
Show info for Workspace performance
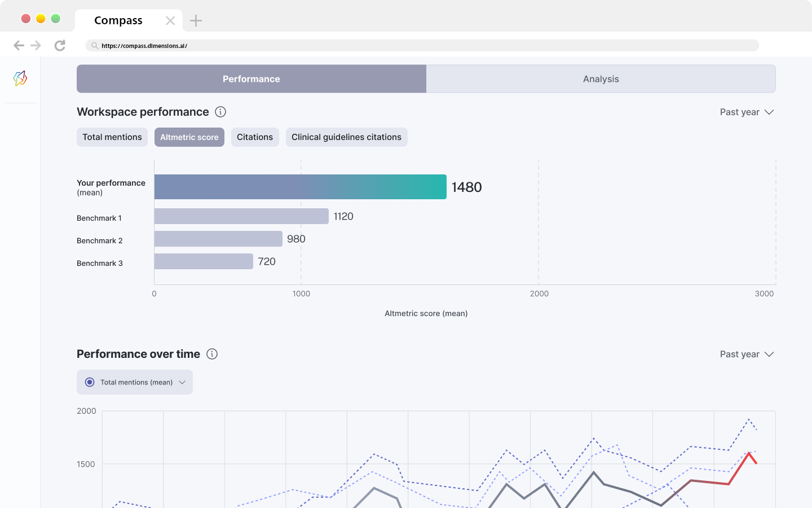(x=220, y=112)
